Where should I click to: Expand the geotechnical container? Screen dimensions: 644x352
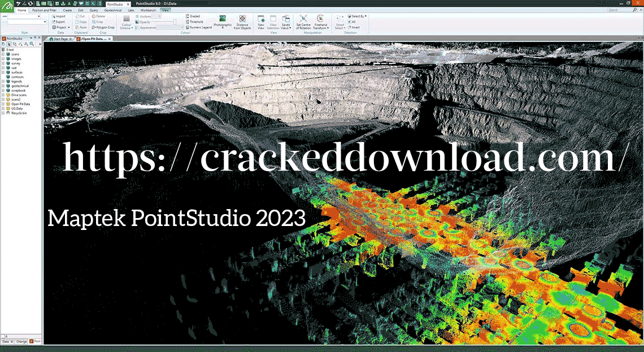(x=3, y=86)
